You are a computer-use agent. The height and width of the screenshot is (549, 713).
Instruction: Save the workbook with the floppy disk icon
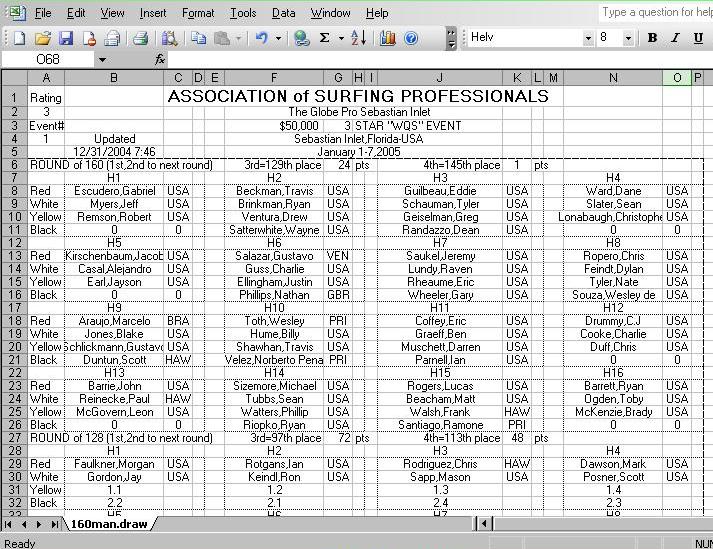tap(66, 38)
